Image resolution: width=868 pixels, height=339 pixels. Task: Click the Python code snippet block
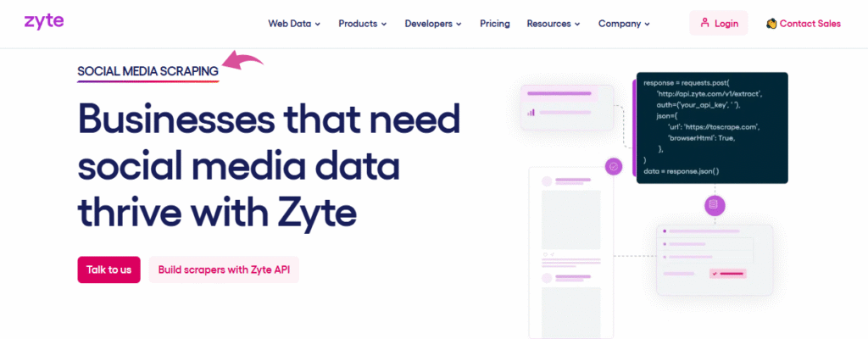pyautogui.click(x=710, y=127)
